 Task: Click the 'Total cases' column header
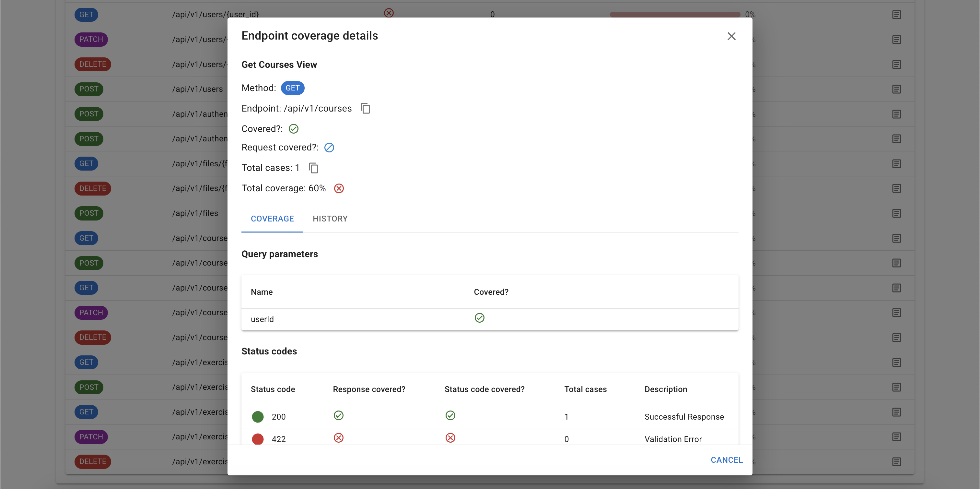click(585, 389)
